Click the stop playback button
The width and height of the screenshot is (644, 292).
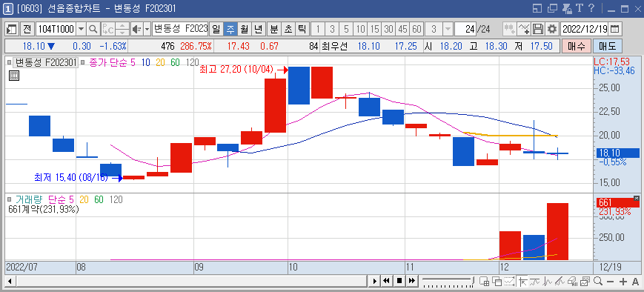[x=399, y=282]
